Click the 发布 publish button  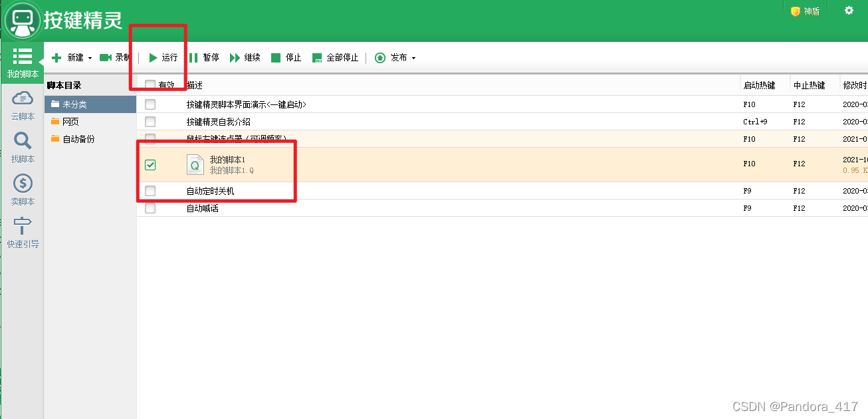point(391,58)
